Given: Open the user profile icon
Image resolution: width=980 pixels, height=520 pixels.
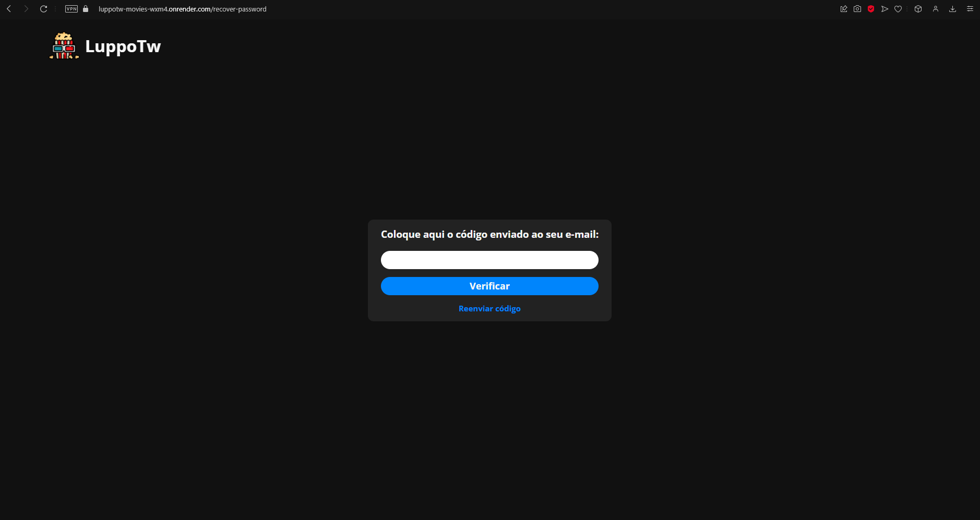Looking at the screenshot, I should tap(935, 9).
